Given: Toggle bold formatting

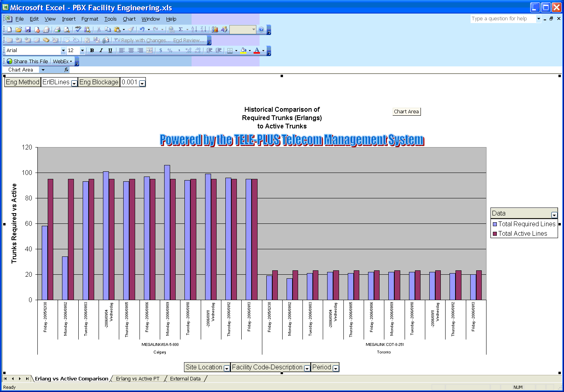Looking at the screenshot, I should tap(92, 50).
